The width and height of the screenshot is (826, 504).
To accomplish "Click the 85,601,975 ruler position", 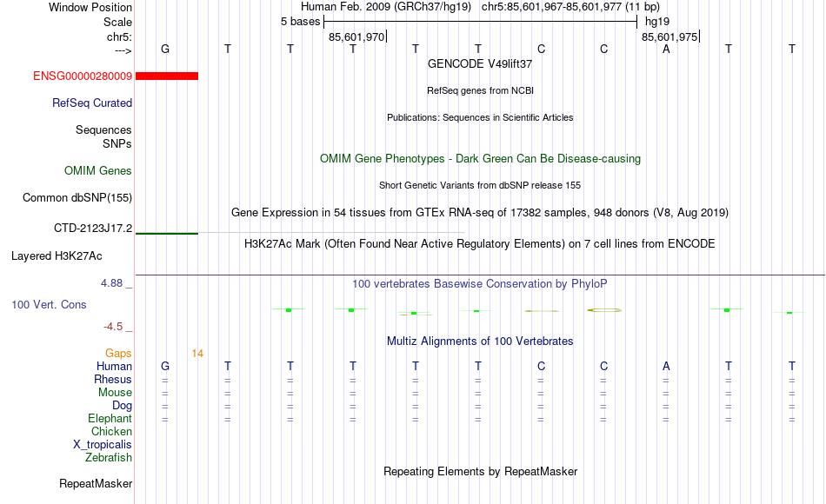I will pos(669,36).
